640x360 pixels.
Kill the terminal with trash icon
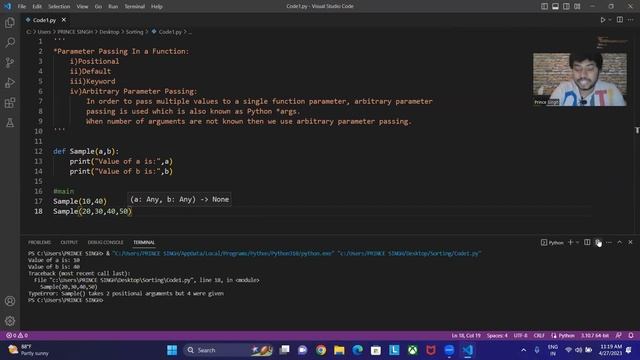click(x=598, y=242)
